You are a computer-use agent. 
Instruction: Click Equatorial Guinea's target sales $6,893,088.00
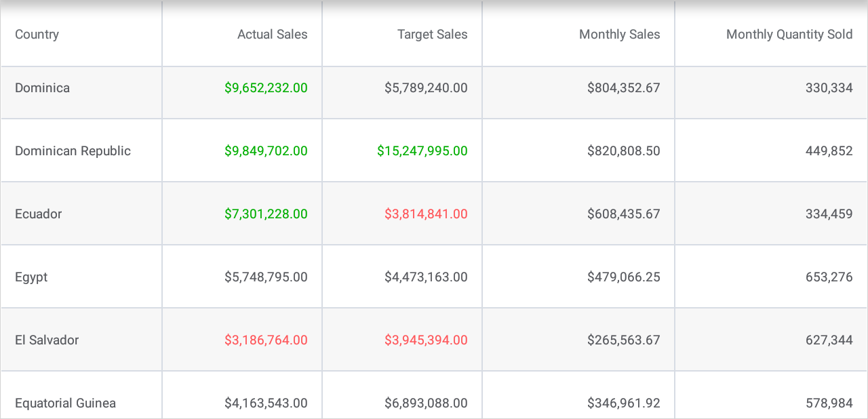(x=426, y=403)
